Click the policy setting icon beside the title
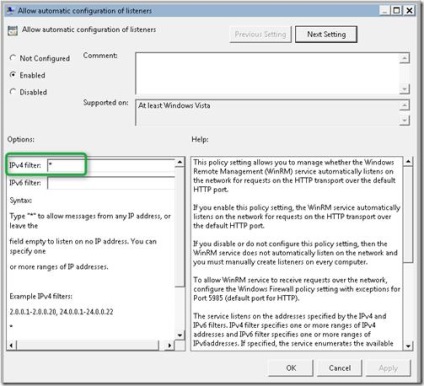 (x=13, y=31)
